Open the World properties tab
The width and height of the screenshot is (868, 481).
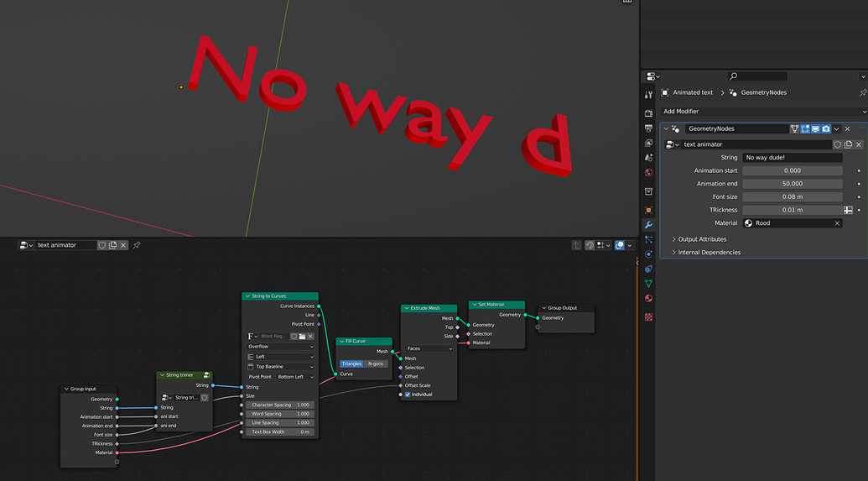648,172
